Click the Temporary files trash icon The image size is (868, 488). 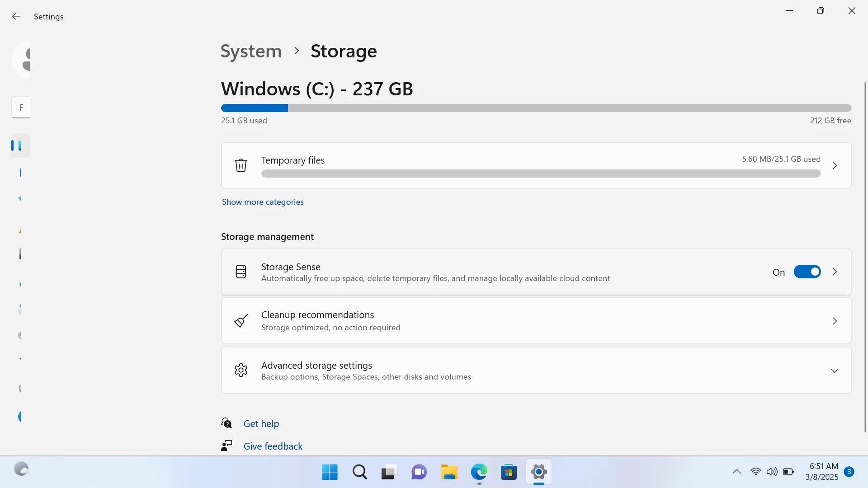click(x=241, y=165)
